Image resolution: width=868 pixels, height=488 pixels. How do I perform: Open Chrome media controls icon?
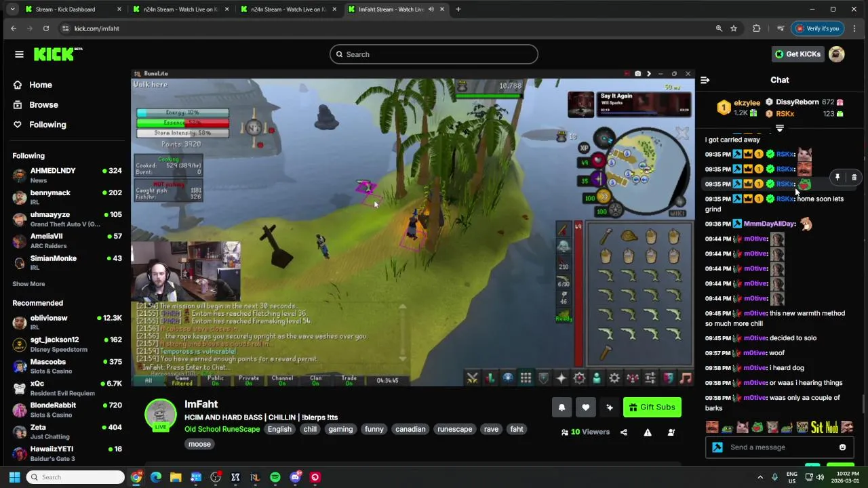(x=781, y=28)
